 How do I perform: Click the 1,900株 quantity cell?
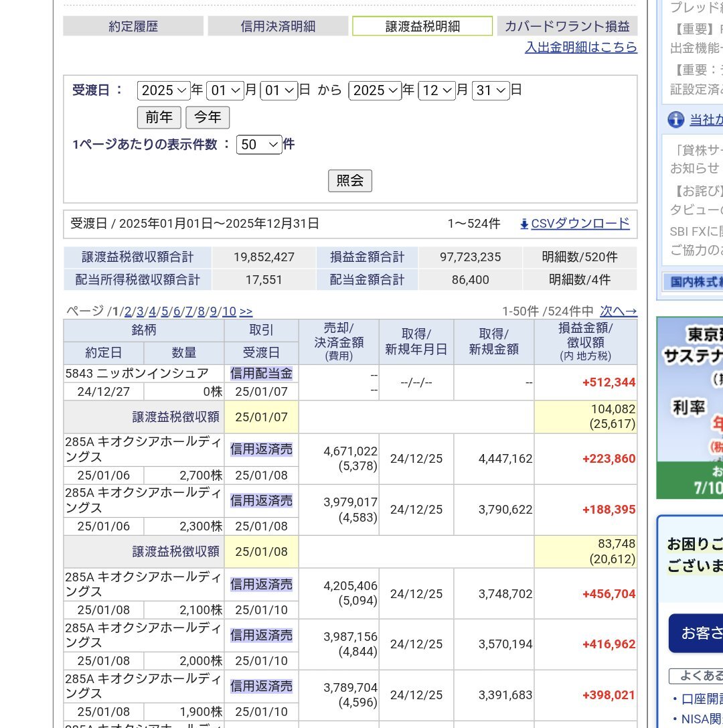tap(184, 712)
